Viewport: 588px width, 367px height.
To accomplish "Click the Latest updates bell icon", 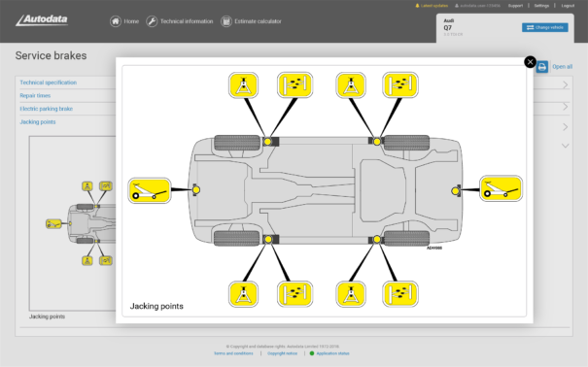I will tap(417, 6).
